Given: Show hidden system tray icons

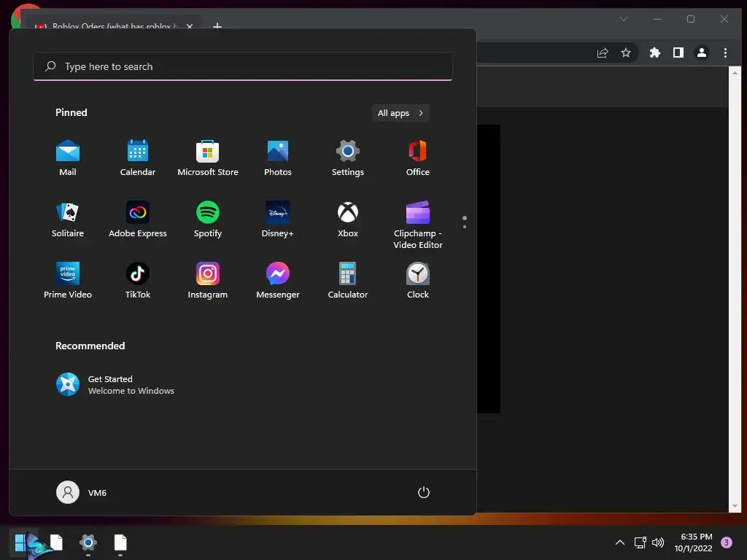Looking at the screenshot, I should click(x=620, y=542).
